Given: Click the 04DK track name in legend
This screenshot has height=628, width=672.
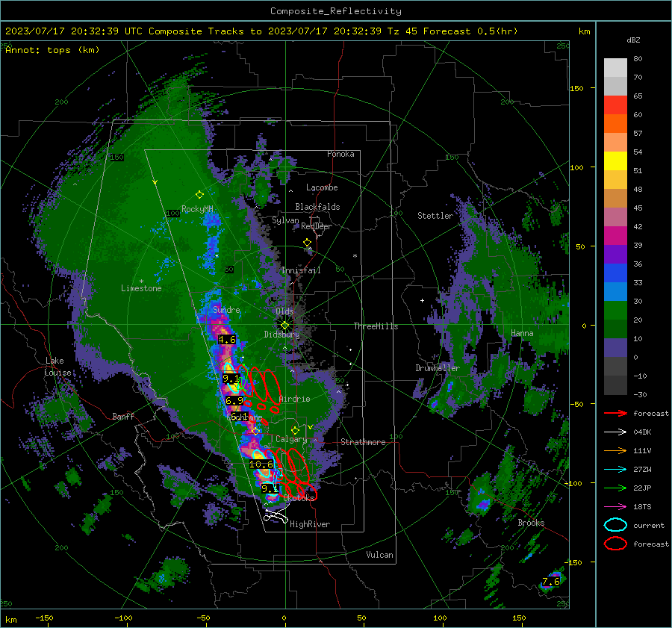Looking at the screenshot, I should [642, 432].
